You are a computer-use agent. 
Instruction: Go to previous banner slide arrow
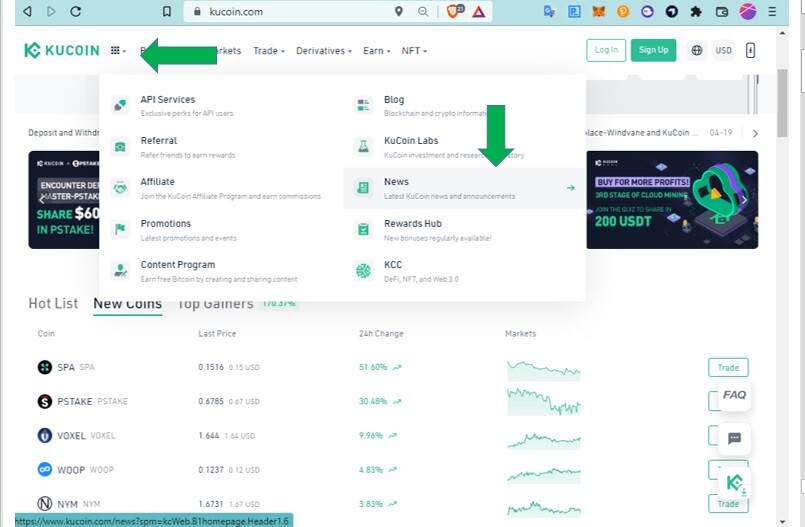tap(41, 200)
